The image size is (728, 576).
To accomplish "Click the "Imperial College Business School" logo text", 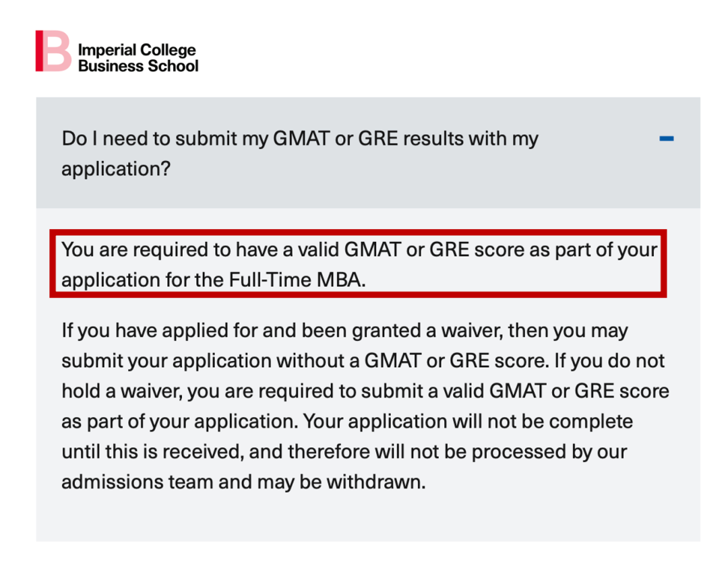I will tap(138, 58).
